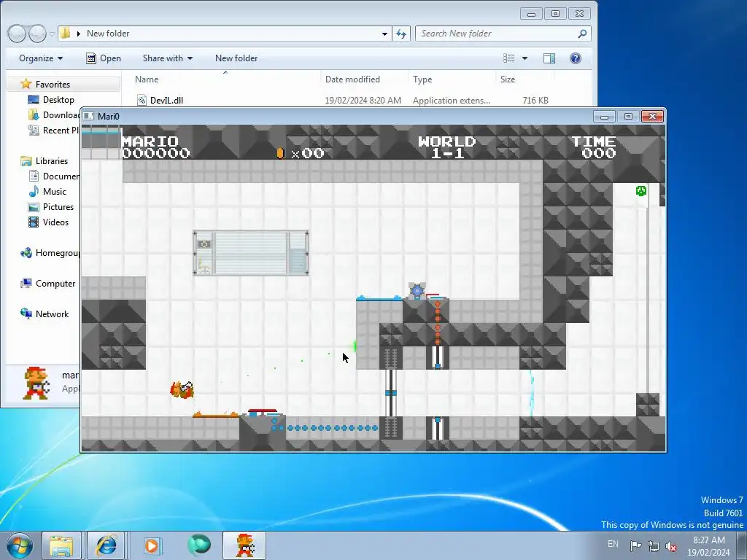Click the change view icon

(x=508, y=58)
